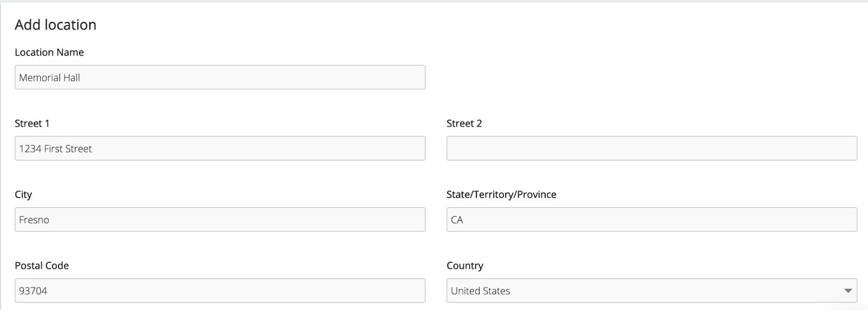Focus the City input field
Viewport: 868px width, 310px height.
(x=220, y=220)
